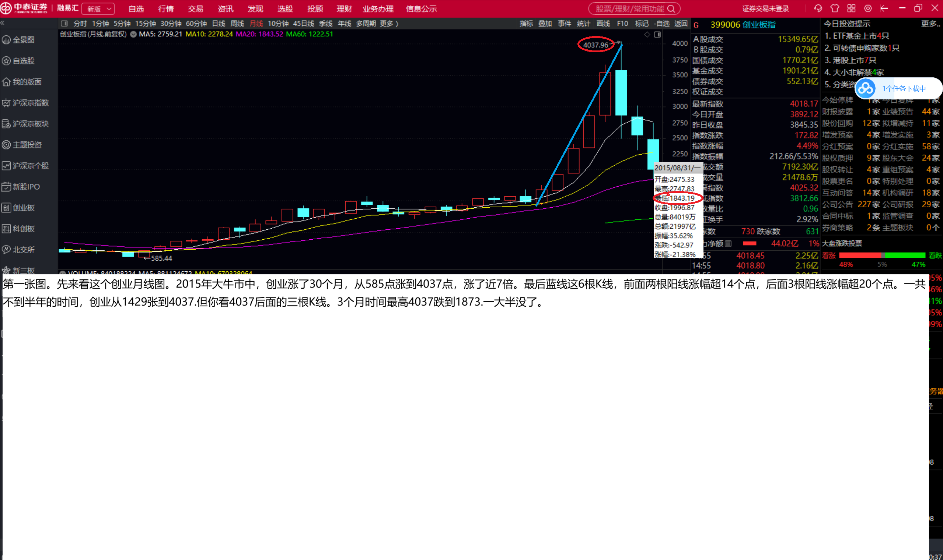Open the indicator dropdown beside 创业板指(月线.前复权)
This screenshot has height=560, width=943.
pos(133,34)
